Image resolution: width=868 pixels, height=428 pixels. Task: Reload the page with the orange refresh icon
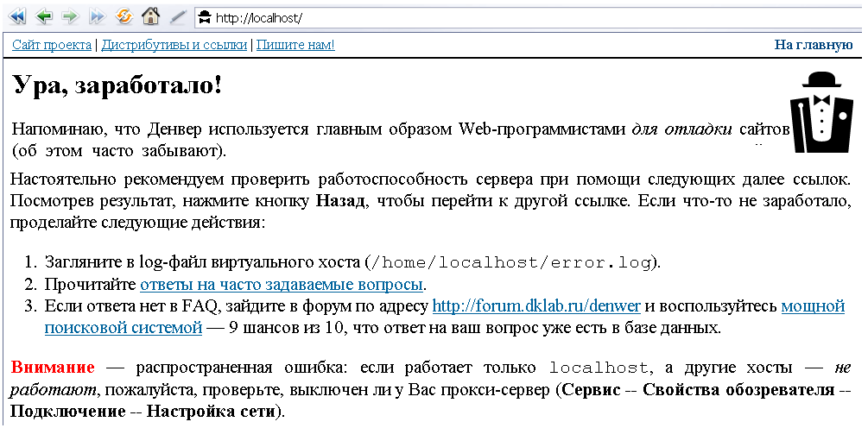click(x=124, y=16)
